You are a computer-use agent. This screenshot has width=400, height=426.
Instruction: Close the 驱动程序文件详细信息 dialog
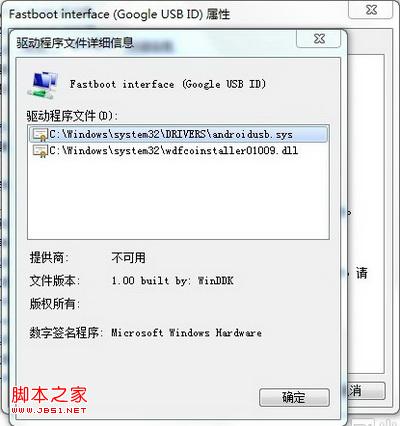click(319, 39)
